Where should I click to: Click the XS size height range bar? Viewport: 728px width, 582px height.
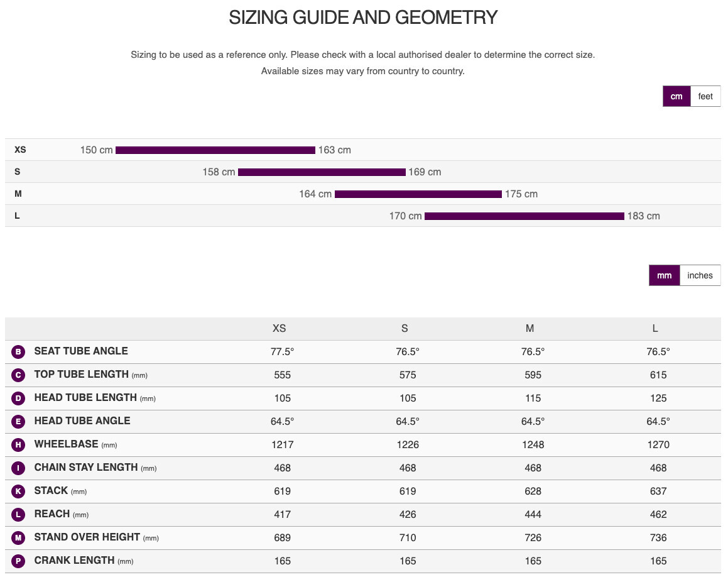(x=215, y=150)
